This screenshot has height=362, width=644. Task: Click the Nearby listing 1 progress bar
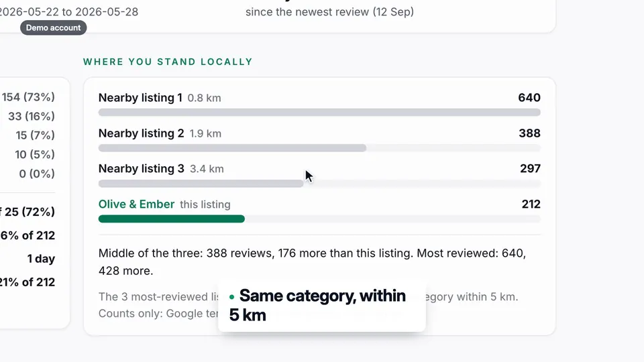[x=319, y=113]
